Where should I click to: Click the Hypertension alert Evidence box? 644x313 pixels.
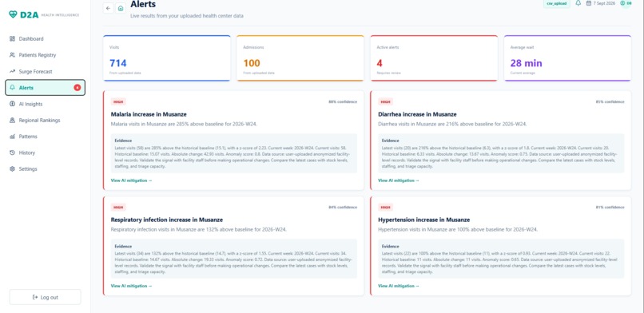501,259
